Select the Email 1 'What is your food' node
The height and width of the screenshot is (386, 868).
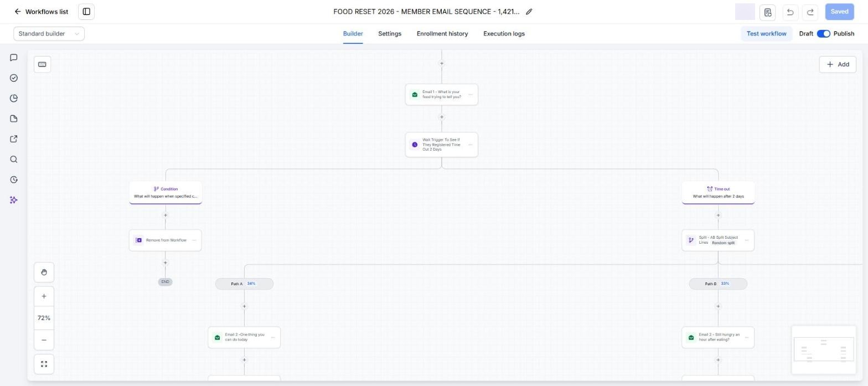point(441,95)
